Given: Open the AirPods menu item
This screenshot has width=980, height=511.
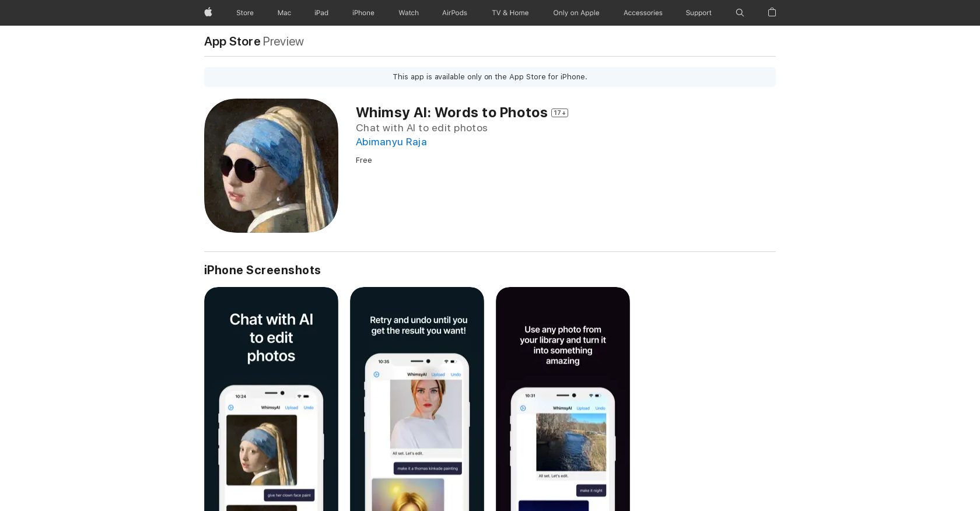Looking at the screenshot, I should coord(454,13).
